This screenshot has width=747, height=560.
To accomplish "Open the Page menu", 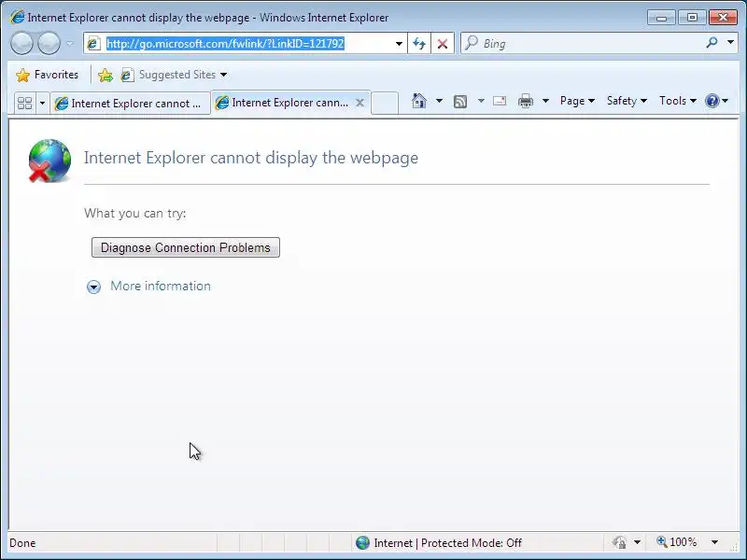I will (x=577, y=101).
